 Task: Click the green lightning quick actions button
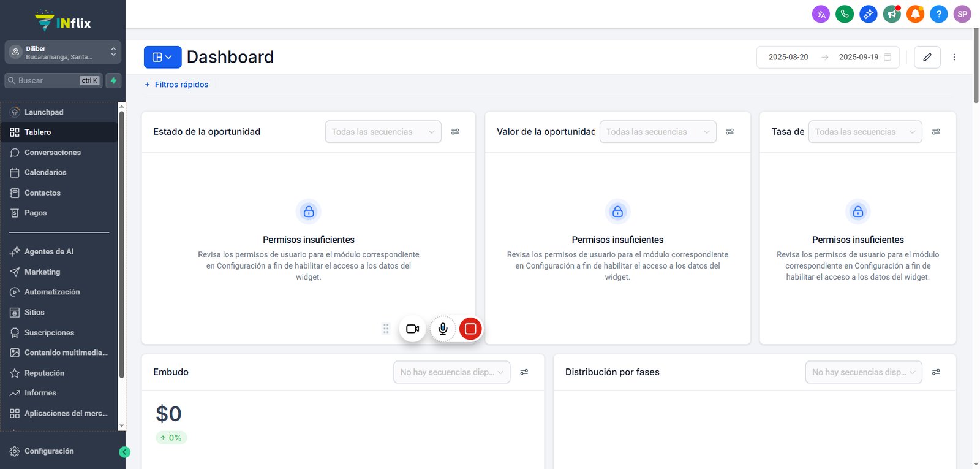click(113, 80)
